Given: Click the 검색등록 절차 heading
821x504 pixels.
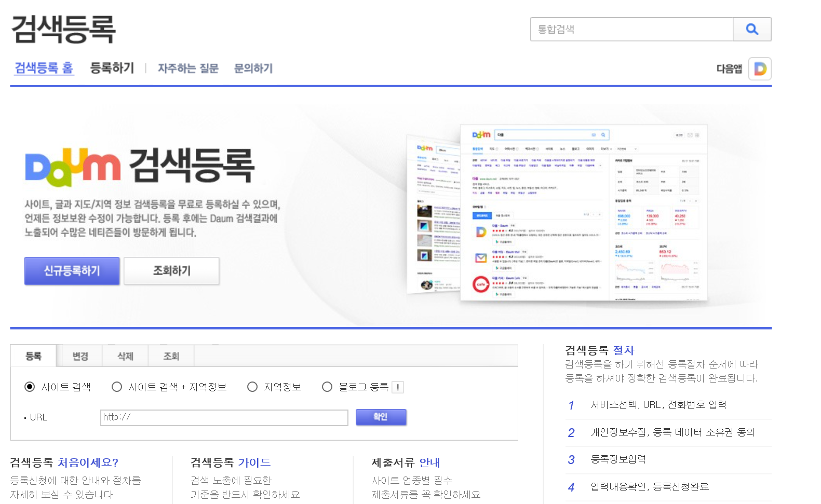Looking at the screenshot, I should click(x=600, y=350).
